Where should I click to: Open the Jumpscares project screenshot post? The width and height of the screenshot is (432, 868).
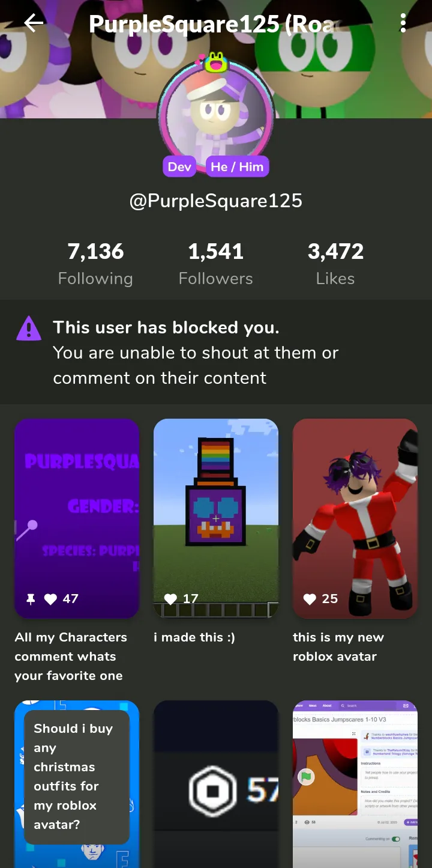pos(355,784)
